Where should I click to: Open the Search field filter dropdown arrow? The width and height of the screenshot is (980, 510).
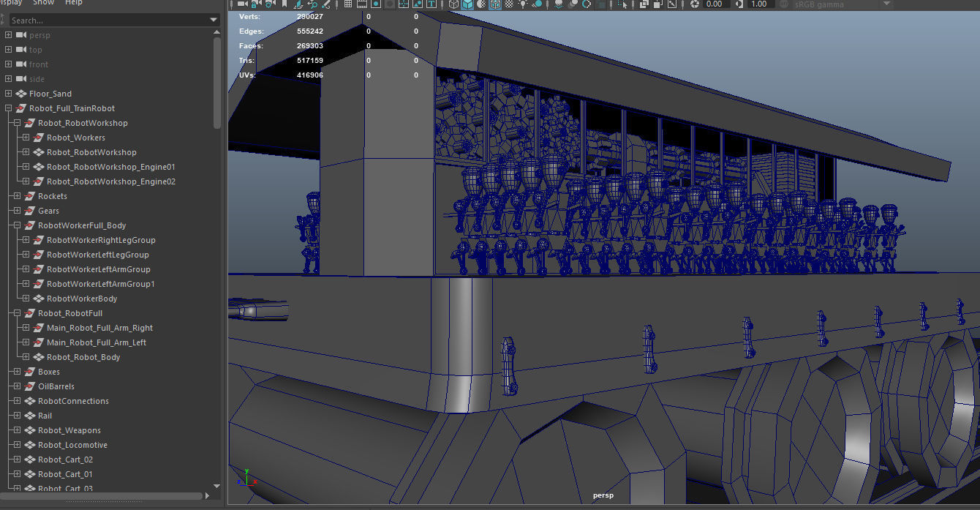click(214, 20)
